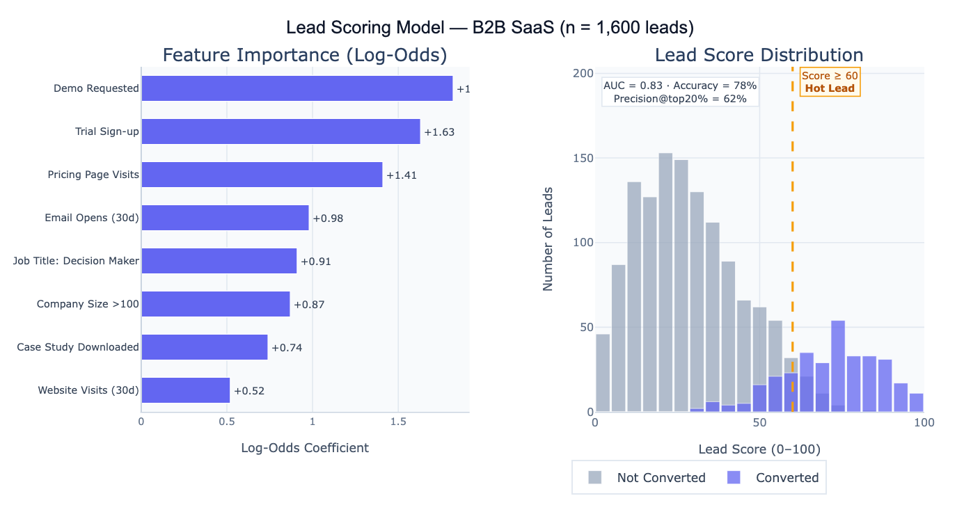Click the AUC and Accuracy metrics box
This screenshot has width=980, height=512.
pyautogui.click(x=680, y=92)
